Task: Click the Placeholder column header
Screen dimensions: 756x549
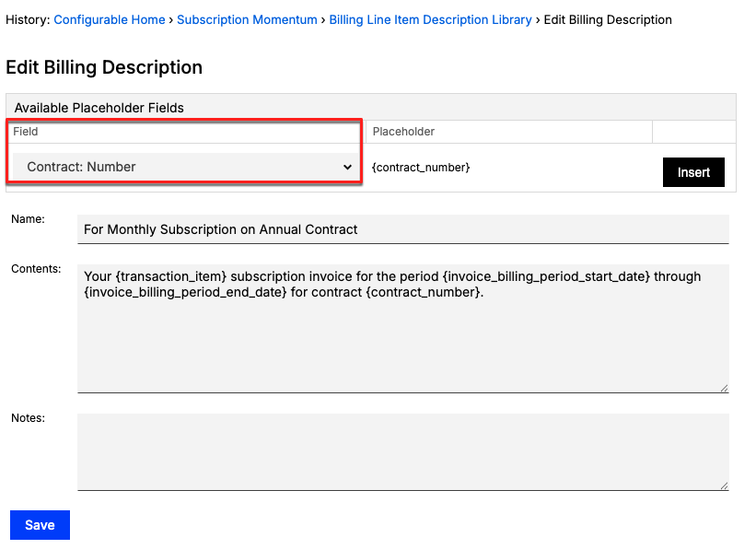Action: [403, 131]
